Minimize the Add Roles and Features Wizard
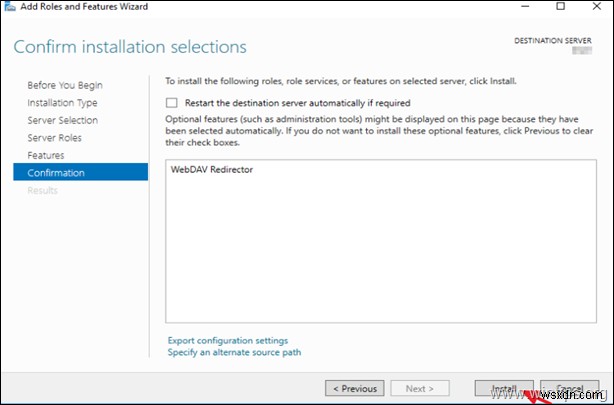Viewport: 614px width, 405px height. pos(522,8)
